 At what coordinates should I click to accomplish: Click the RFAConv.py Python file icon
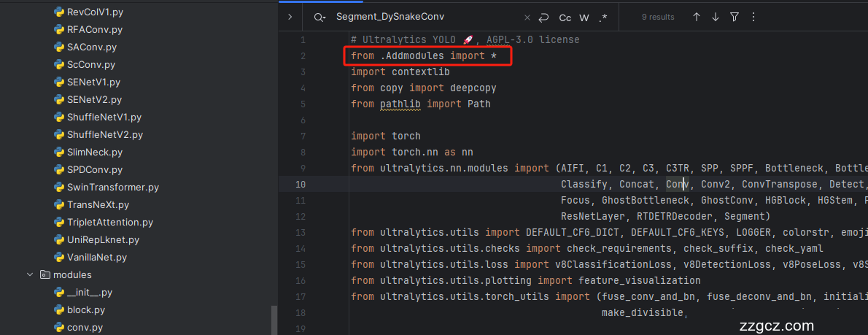pyautogui.click(x=60, y=30)
